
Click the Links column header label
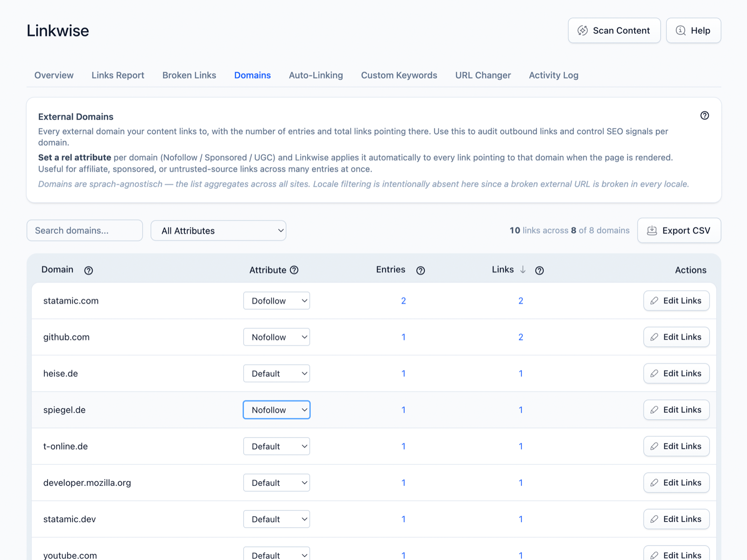(502, 269)
